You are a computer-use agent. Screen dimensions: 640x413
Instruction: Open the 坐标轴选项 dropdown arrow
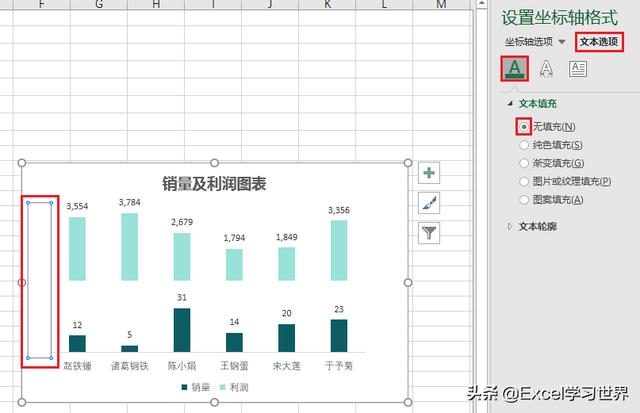click(x=562, y=42)
